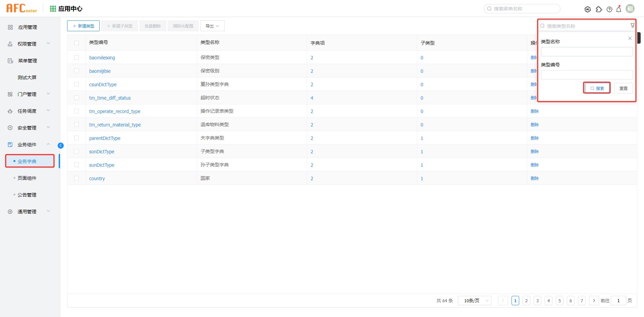This screenshot has width=644, height=317.
Task: Click the user avatar in top right
Action: 630,9
